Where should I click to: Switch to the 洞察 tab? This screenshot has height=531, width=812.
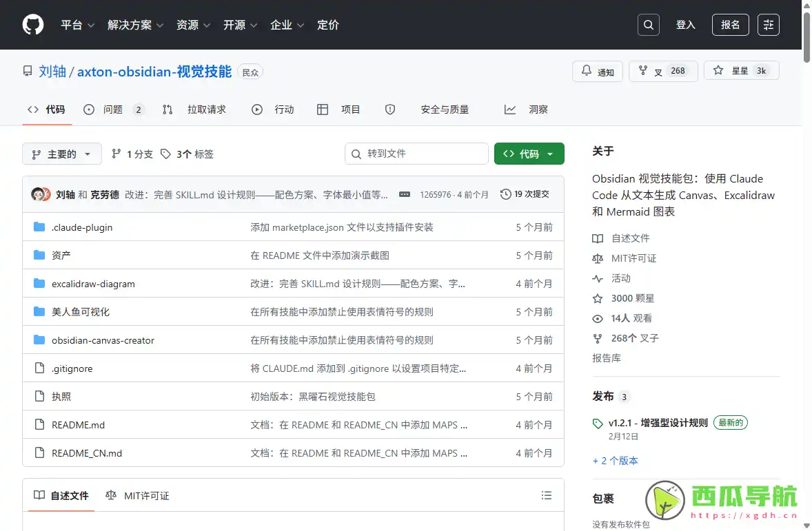point(526,110)
